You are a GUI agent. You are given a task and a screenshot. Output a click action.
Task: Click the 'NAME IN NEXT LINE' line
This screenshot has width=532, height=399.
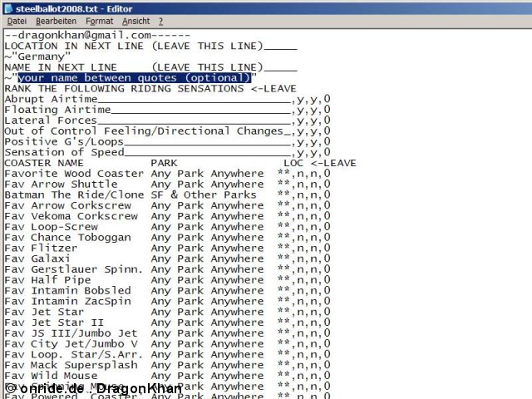pos(151,67)
